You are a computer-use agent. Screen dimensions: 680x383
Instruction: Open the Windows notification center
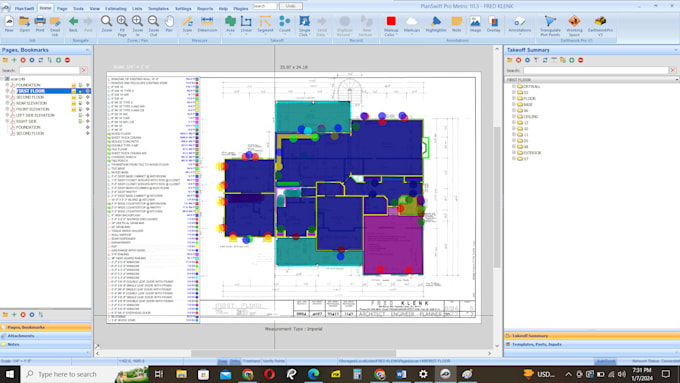click(666, 374)
